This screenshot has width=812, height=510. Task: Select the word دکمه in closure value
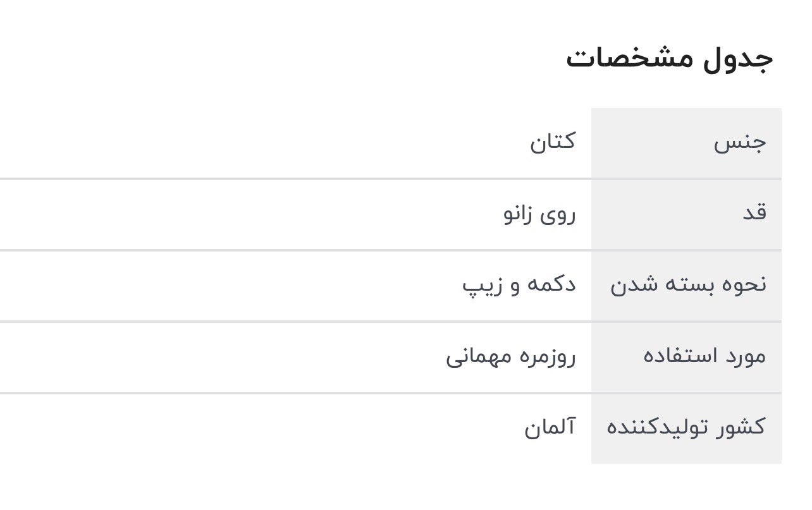coord(551,284)
